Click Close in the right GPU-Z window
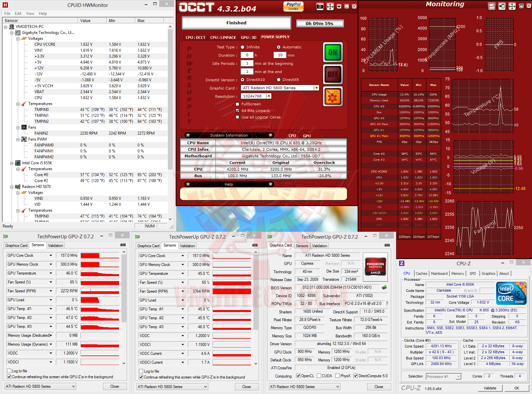This screenshot has height=394, width=532. (379, 387)
